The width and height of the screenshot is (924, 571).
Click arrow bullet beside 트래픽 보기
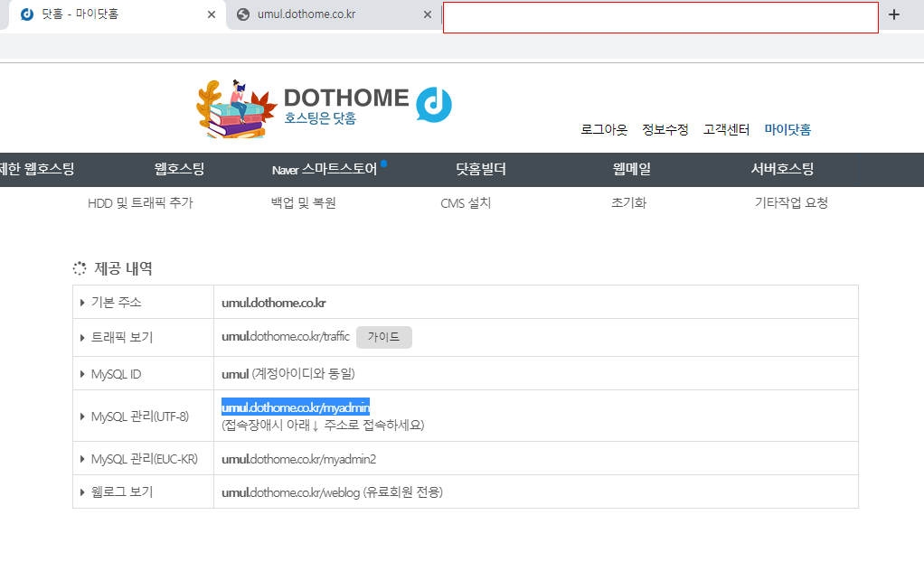tap(82, 338)
